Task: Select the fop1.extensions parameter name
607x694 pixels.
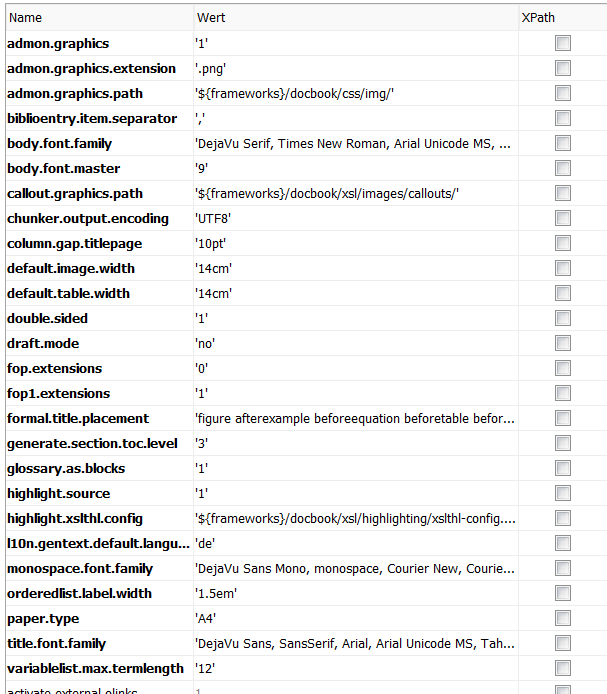Action: click(59, 394)
